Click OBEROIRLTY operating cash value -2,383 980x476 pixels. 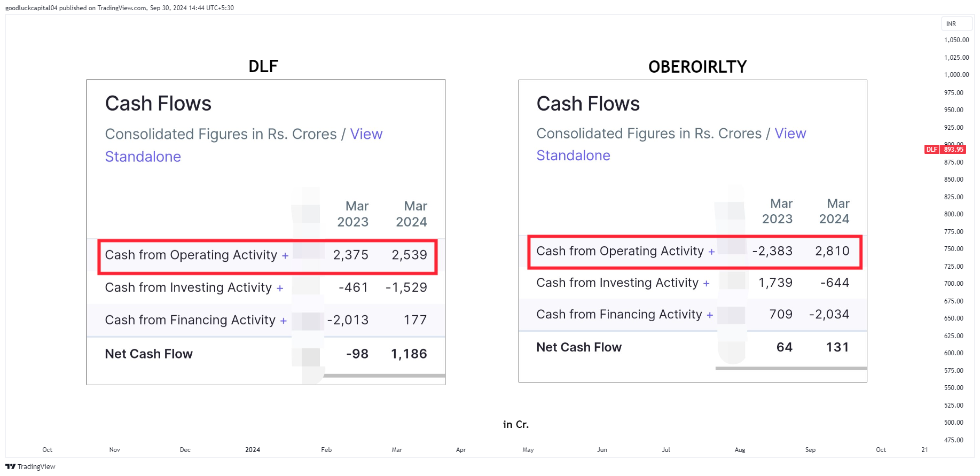[x=772, y=251]
